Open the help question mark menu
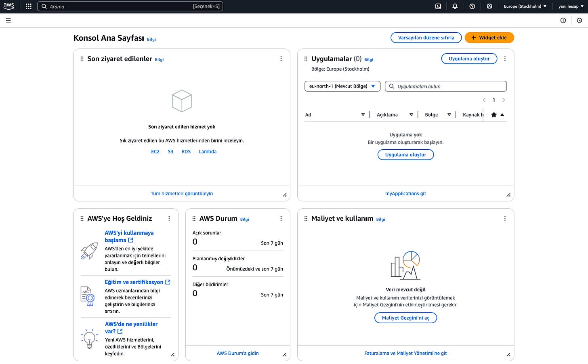The image size is (588, 364). click(472, 6)
